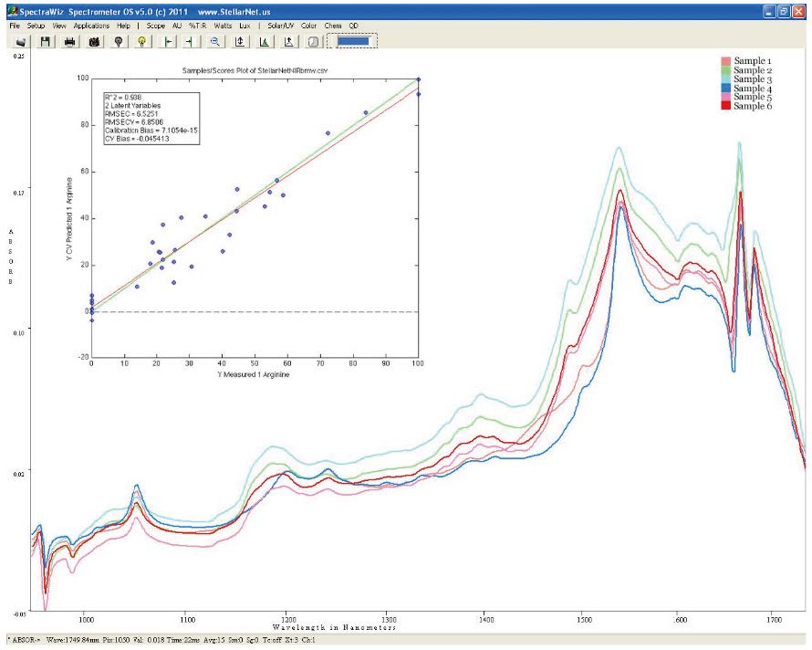The image size is (812, 650).
Task: Toggle the yellow light bulb reference icon
Action: (141, 41)
